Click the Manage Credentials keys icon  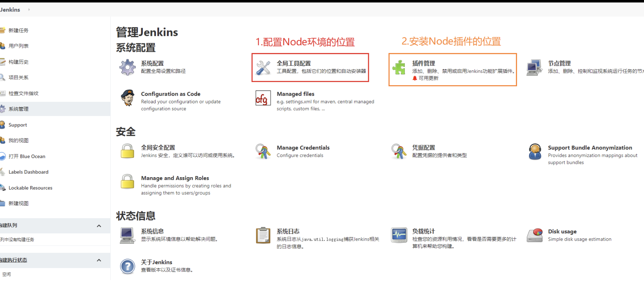point(263,151)
